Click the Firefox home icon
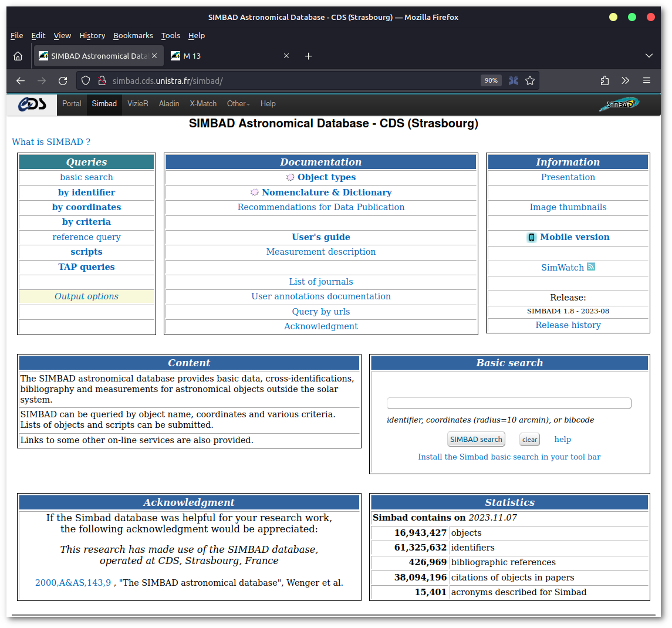Image resolution: width=672 pixels, height=628 pixels. point(18,56)
